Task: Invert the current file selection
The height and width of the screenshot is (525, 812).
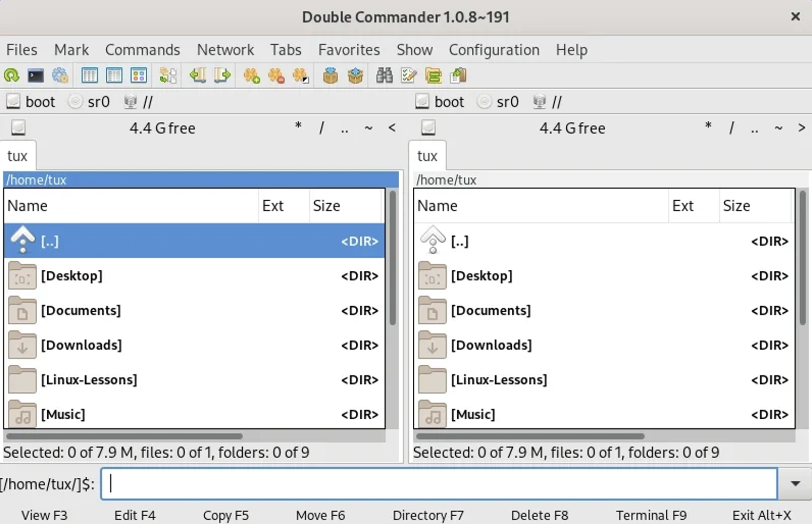Action: [301, 75]
